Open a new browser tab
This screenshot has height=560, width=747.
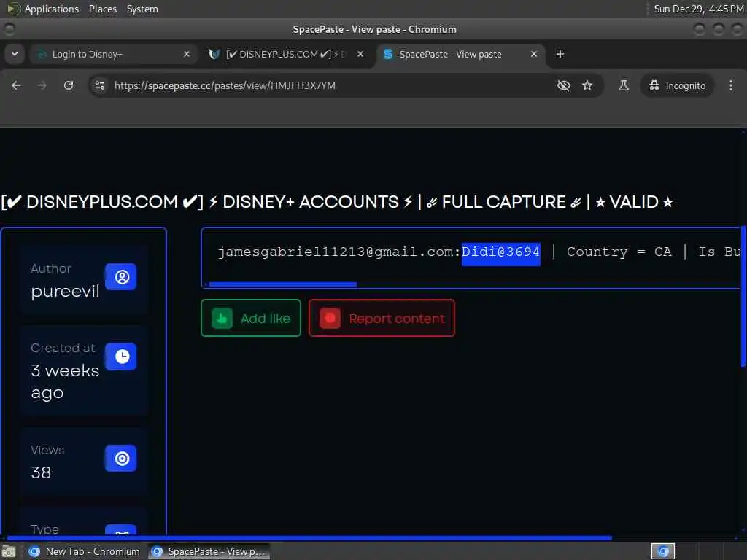tap(560, 54)
